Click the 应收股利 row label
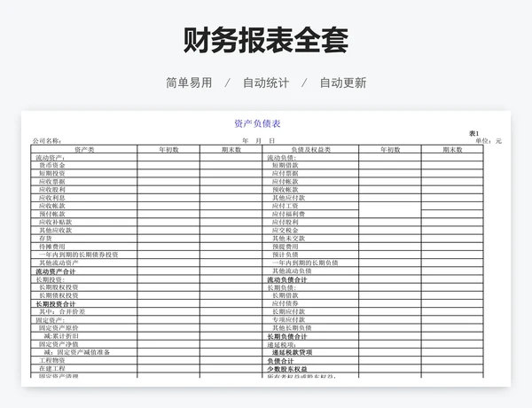Screen dimensions: 532x408 (52, 190)
